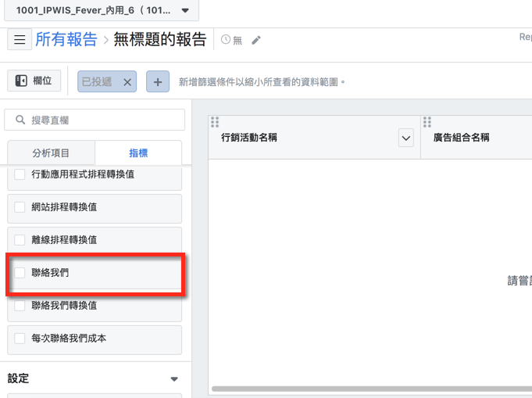Grab drag handle above 行銷活動名稱 column
532x398 pixels.
coord(215,122)
